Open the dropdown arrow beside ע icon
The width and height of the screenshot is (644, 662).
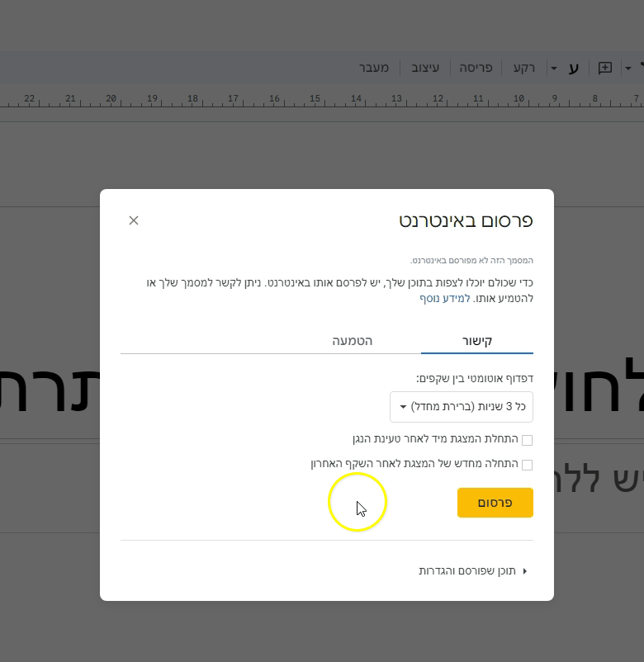[x=554, y=68]
